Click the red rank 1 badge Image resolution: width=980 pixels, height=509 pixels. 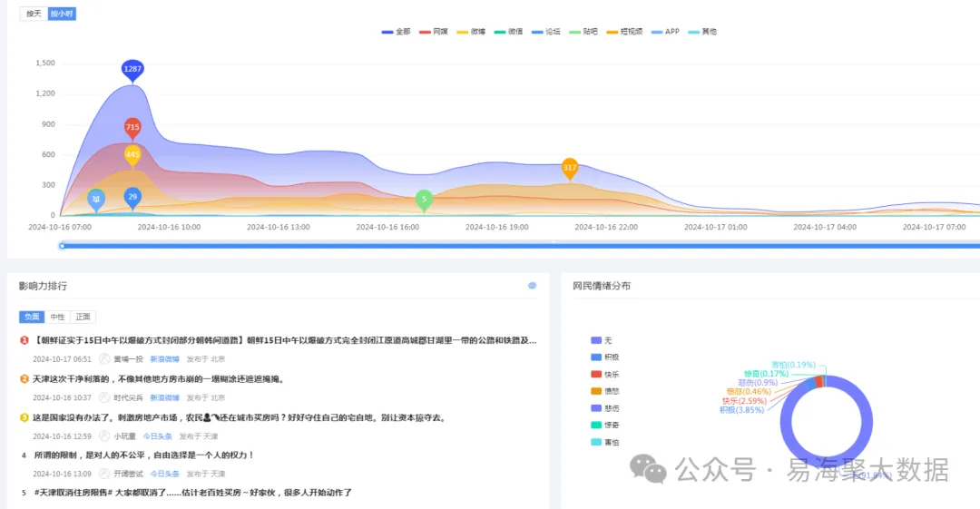click(24, 341)
